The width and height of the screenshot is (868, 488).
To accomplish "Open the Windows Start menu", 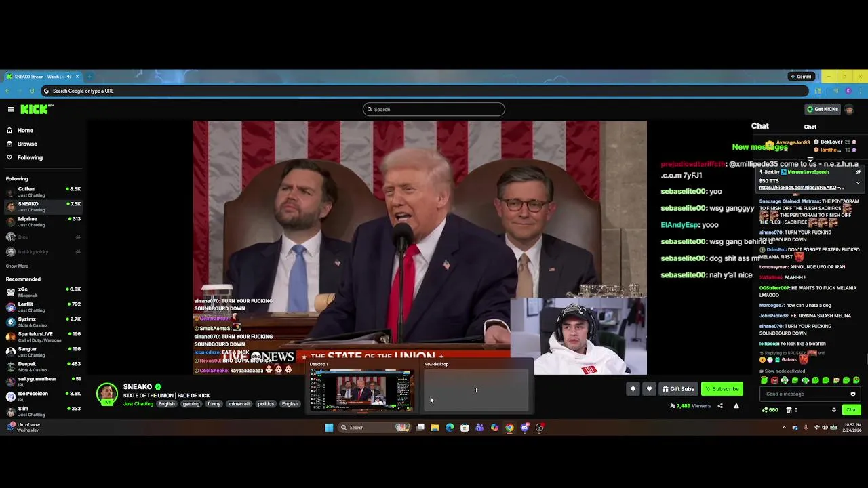I will pos(329,428).
